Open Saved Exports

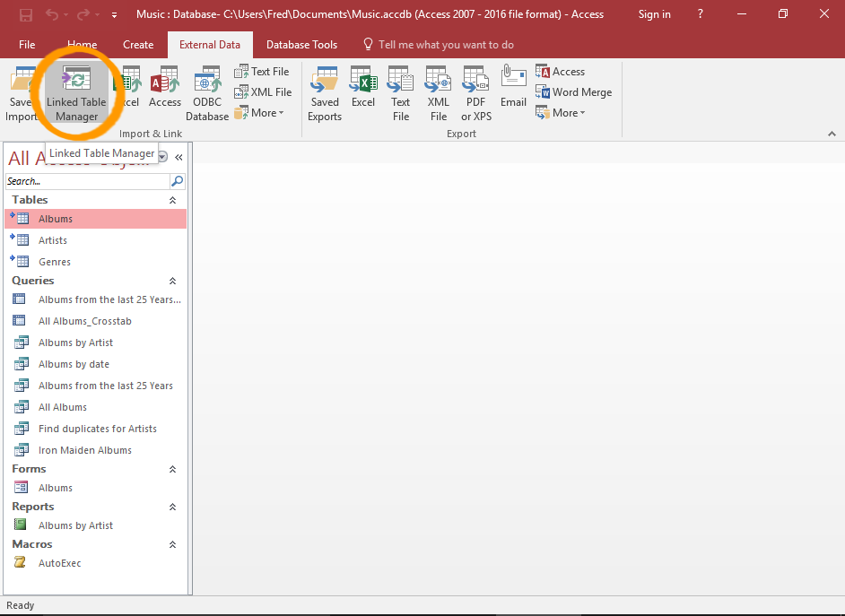(x=325, y=93)
